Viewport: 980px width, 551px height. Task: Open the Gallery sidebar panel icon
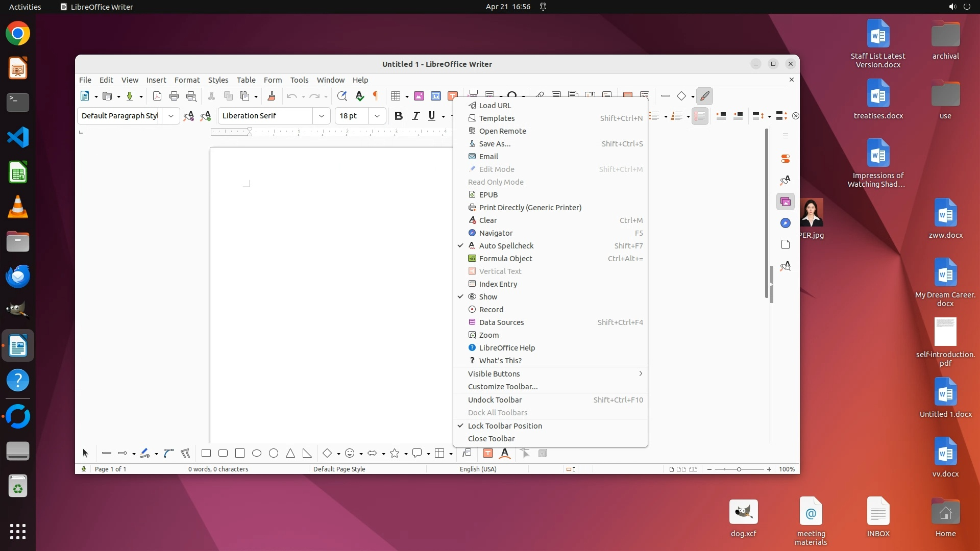(x=786, y=202)
